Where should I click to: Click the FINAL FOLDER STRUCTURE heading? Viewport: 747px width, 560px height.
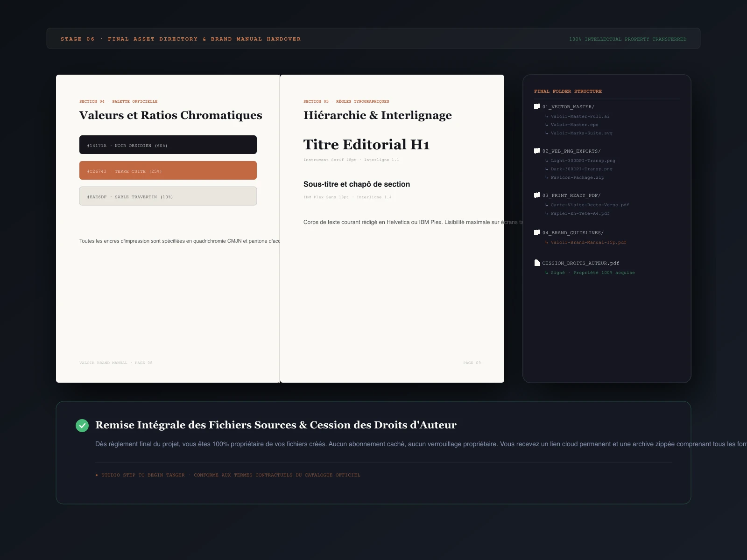tap(568, 91)
